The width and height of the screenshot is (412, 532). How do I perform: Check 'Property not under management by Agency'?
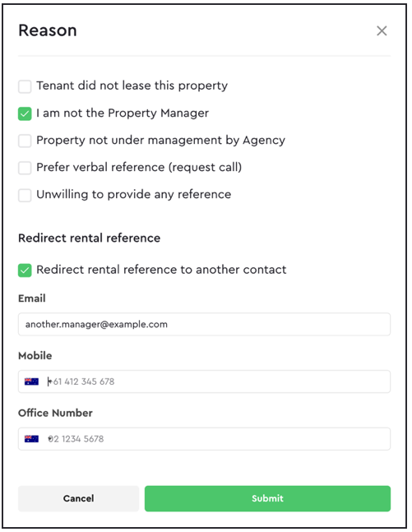click(x=25, y=141)
